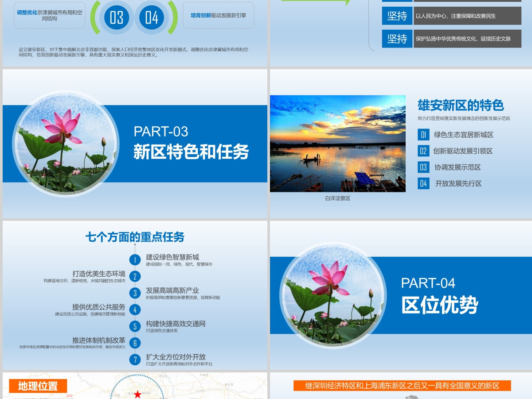The height and width of the screenshot is (399, 532).
Task: Select the task title 提供优质公共服务
Action: (99, 307)
